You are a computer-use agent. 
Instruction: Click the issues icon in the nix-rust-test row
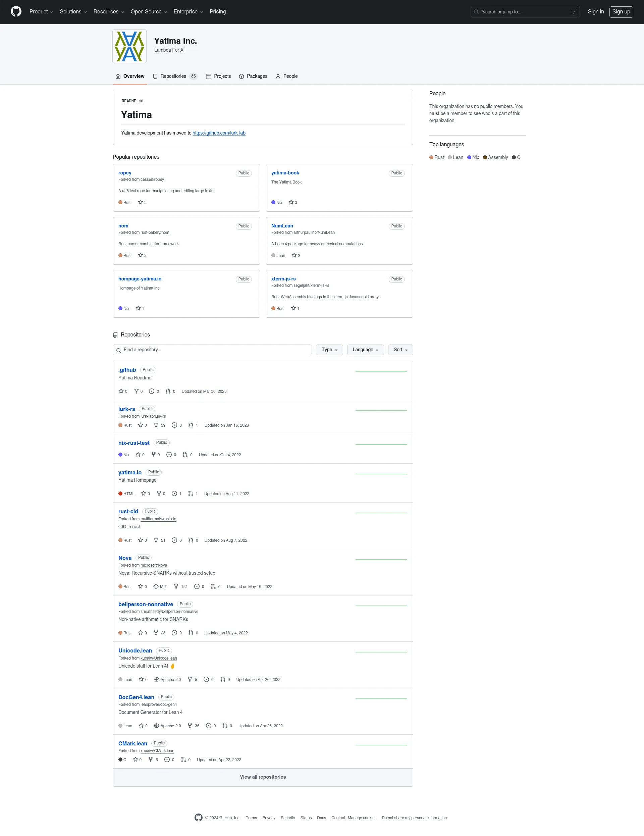click(x=169, y=455)
